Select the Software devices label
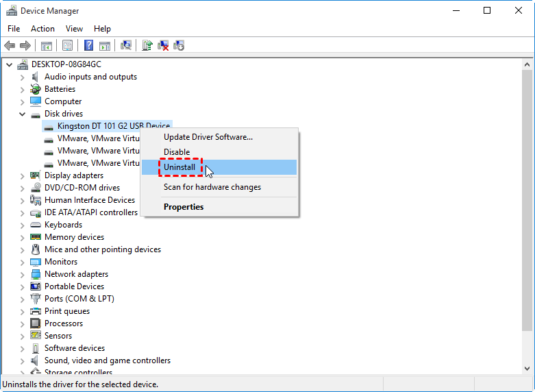This screenshot has width=535, height=392. tap(75, 348)
